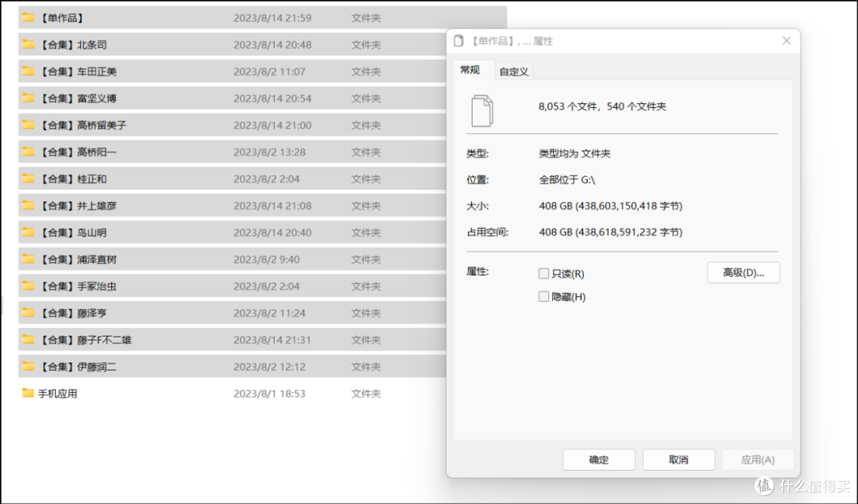858x504 pixels.
Task: Select the folder name 【合集】伊藤润二
Action: 78,366
